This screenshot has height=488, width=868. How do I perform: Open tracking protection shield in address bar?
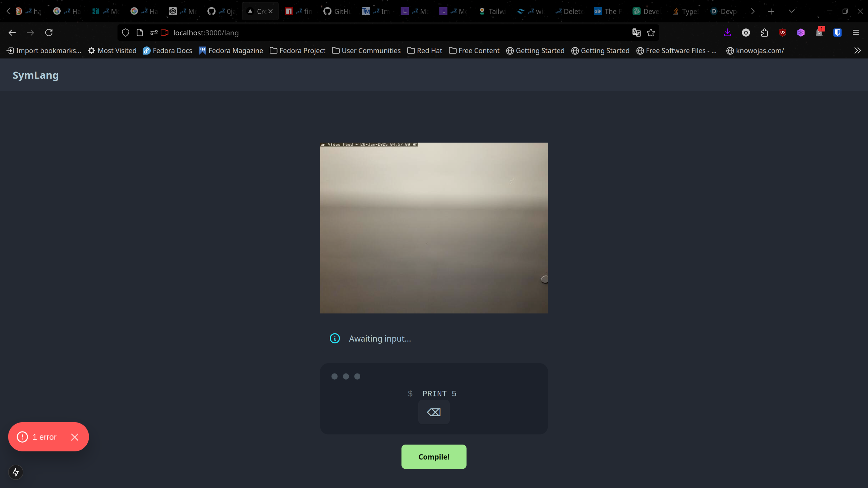(x=125, y=33)
